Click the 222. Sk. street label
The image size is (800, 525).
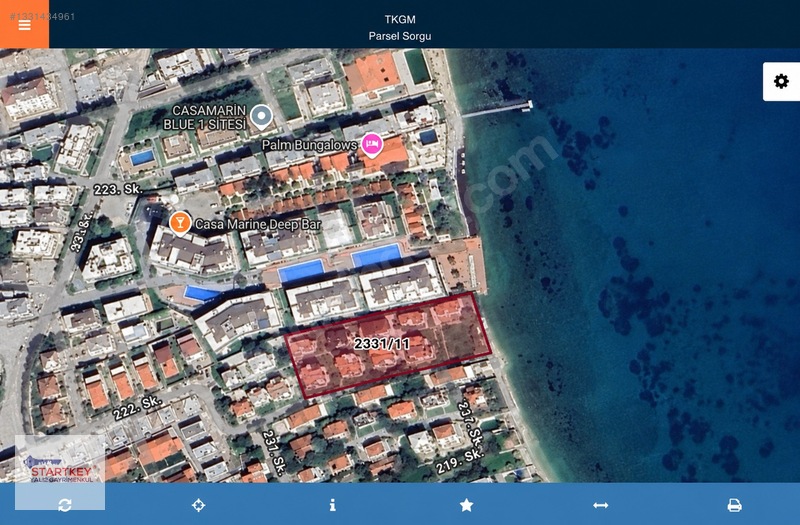[137, 408]
